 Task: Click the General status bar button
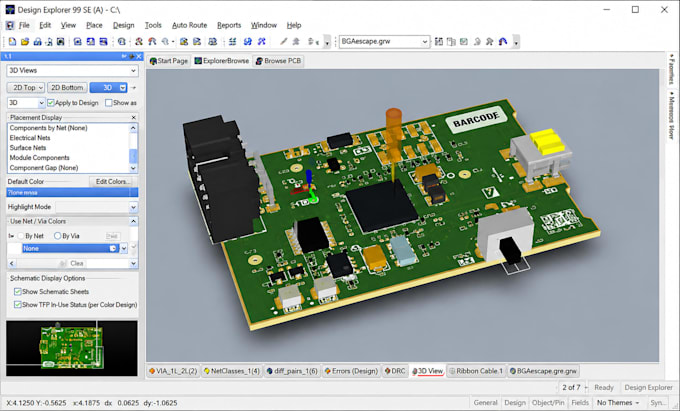pyautogui.click(x=485, y=403)
